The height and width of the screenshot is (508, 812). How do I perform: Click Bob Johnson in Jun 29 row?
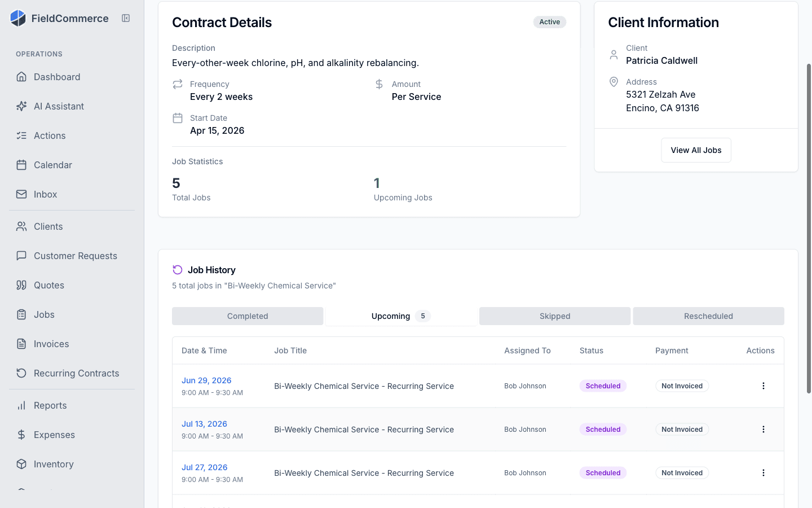(x=525, y=386)
